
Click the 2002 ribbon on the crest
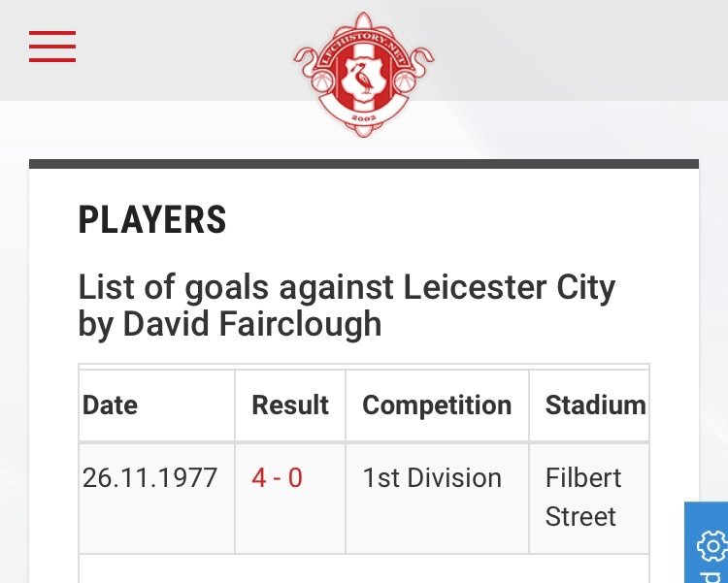coord(364,118)
